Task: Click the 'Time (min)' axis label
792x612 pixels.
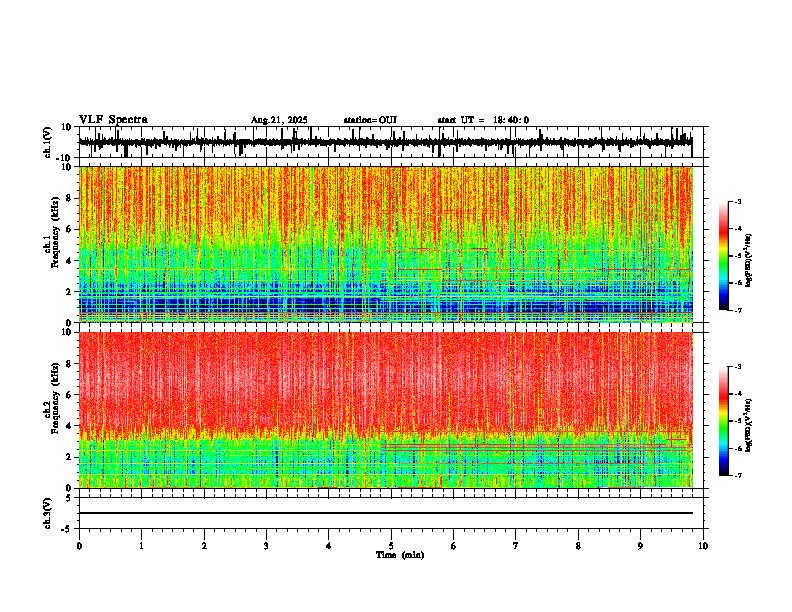Action: (400, 555)
